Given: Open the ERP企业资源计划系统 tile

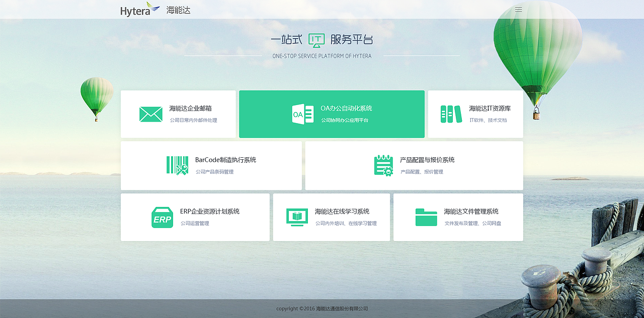Looking at the screenshot, I should coord(195,217).
